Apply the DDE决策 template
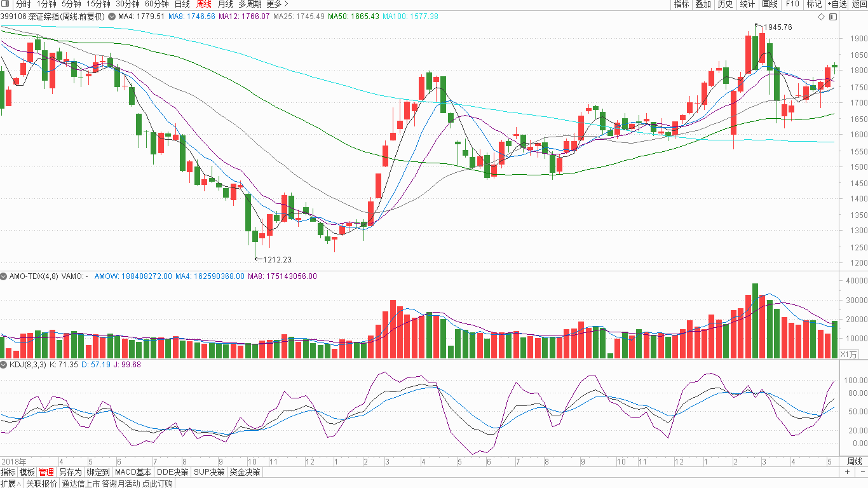 pyautogui.click(x=173, y=472)
